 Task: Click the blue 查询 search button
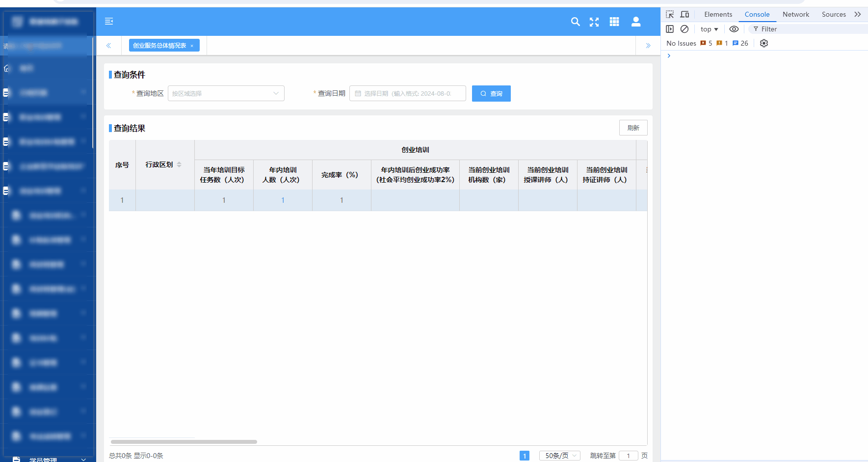coord(491,93)
